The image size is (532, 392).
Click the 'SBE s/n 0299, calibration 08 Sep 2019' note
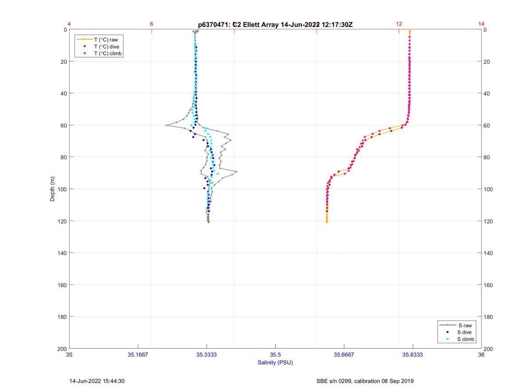click(365, 381)
